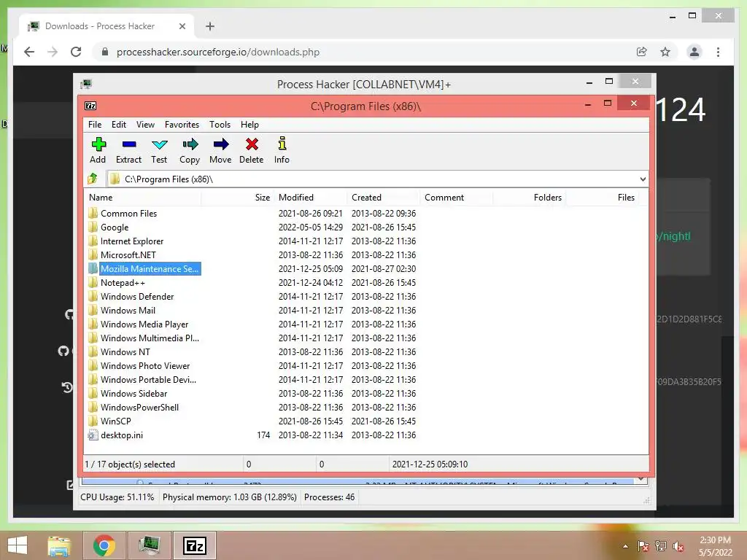Viewport: 747px width, 560px height.
Task: Click the Folders column header
Action: (530, 197)
